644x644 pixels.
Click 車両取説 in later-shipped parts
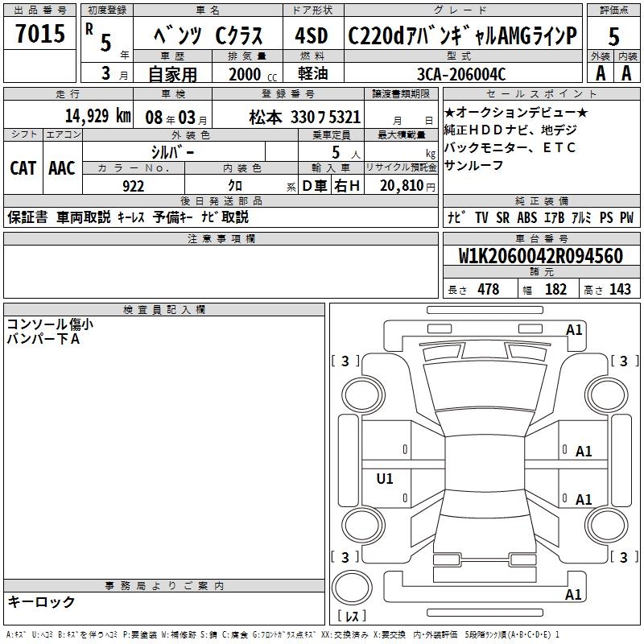[x=84, y=217]
